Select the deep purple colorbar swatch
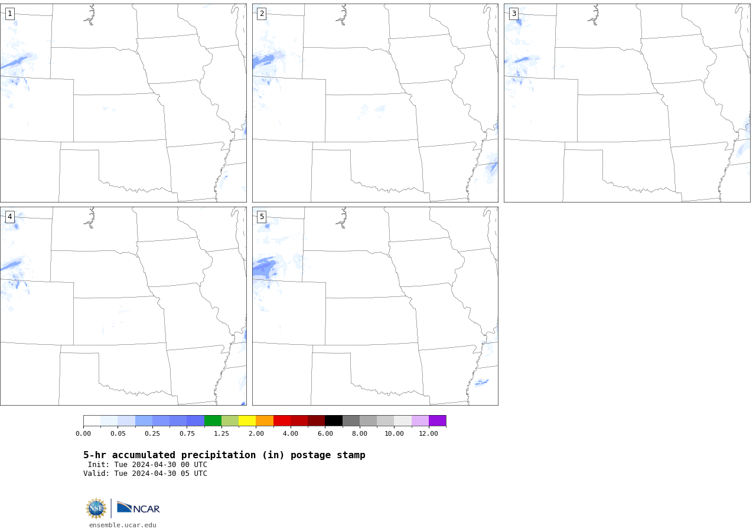756x532 pixels. tap(438, 421)
